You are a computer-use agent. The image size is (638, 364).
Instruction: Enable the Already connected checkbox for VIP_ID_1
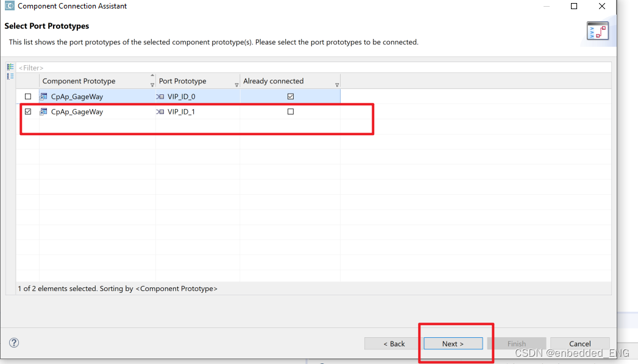coord(290,111)
